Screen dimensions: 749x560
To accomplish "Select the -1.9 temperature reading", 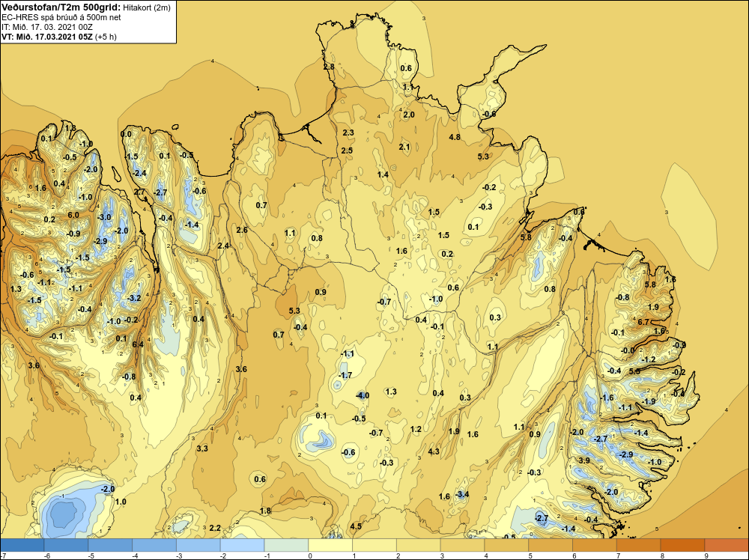I will (649, 401).
